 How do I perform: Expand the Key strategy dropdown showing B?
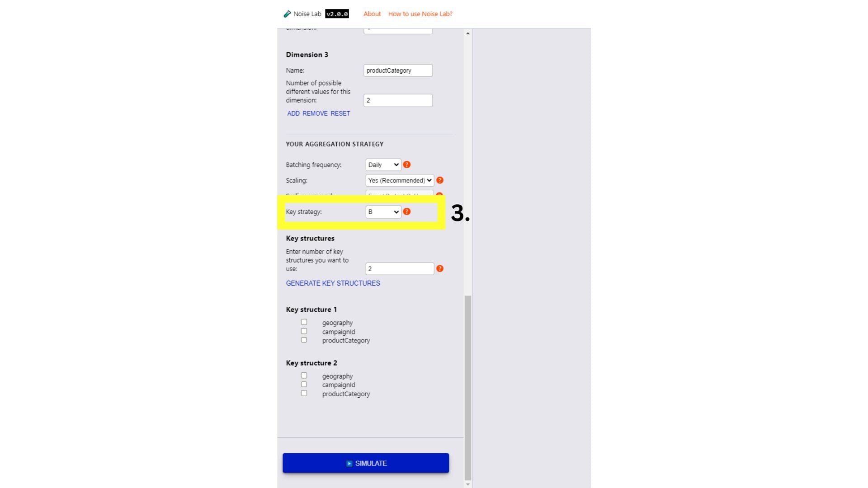click(x=383, y=211)
